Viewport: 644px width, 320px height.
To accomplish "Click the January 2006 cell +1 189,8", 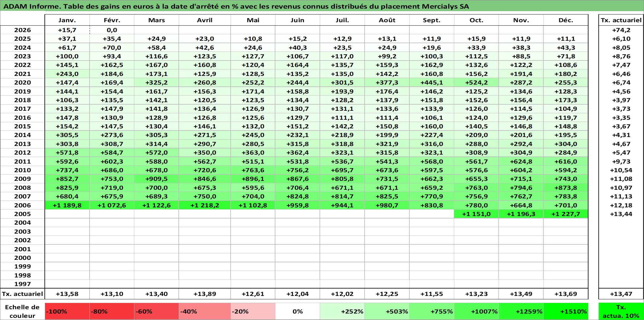I will [67, 205].
